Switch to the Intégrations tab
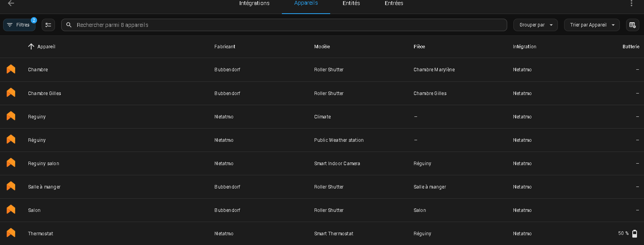 (x=254, y=4)
